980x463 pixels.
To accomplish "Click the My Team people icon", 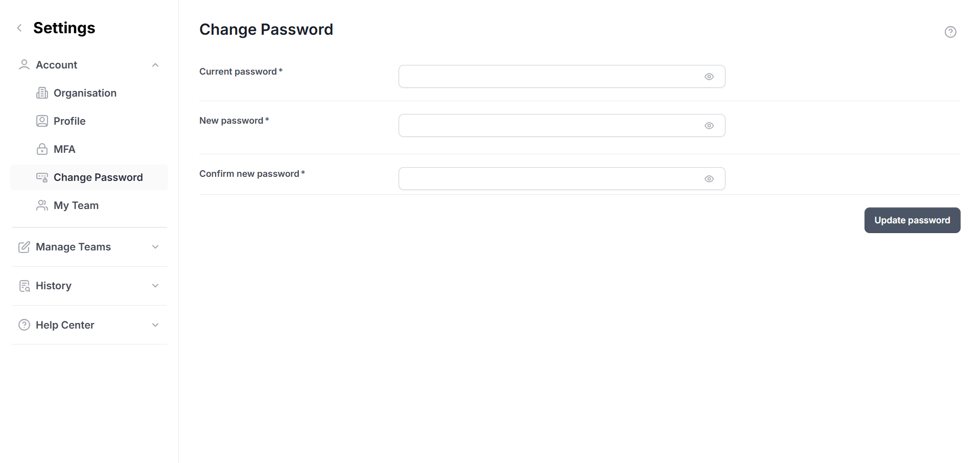I will pos(42,205).
